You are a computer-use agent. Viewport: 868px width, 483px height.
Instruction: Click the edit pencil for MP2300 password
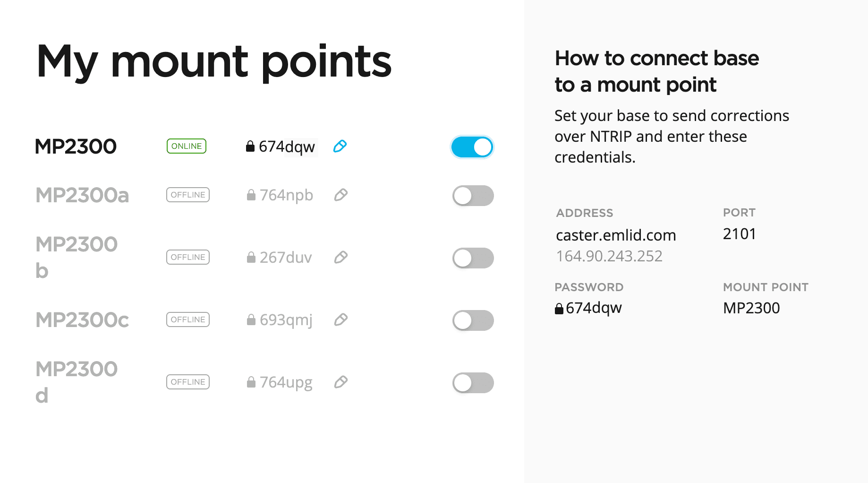tap(340, 147)
